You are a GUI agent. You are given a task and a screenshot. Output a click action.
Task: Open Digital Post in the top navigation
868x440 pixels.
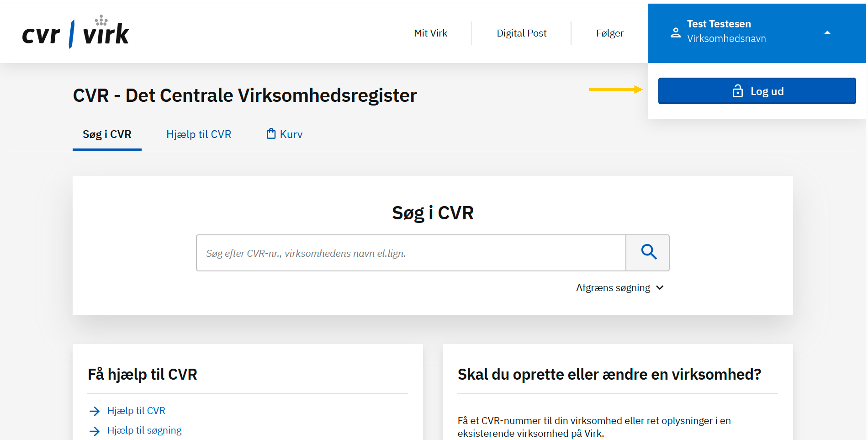[x=521, y=33]
